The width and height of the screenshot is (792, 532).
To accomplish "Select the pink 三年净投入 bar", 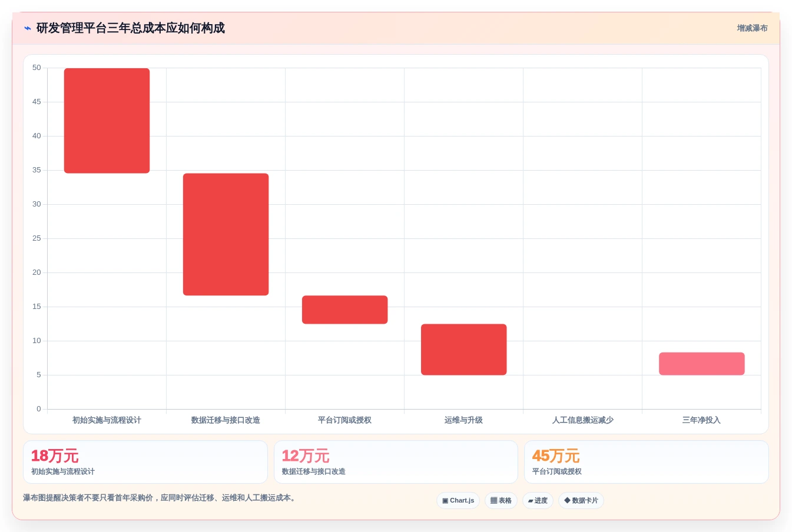I will (701, 364).
